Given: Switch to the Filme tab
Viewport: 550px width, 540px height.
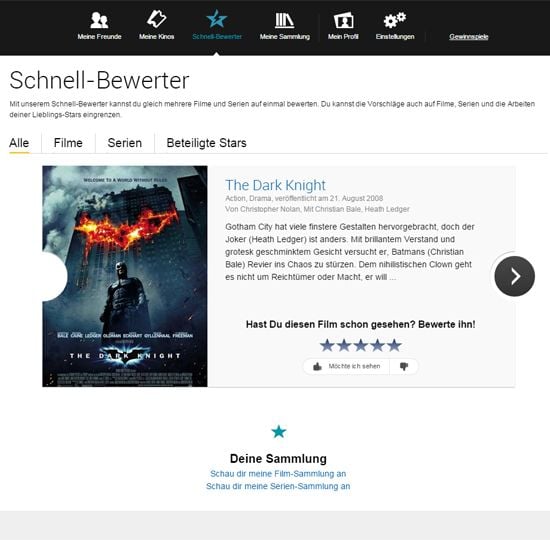Looking at the screenshot, I should [x=68, y=143].
